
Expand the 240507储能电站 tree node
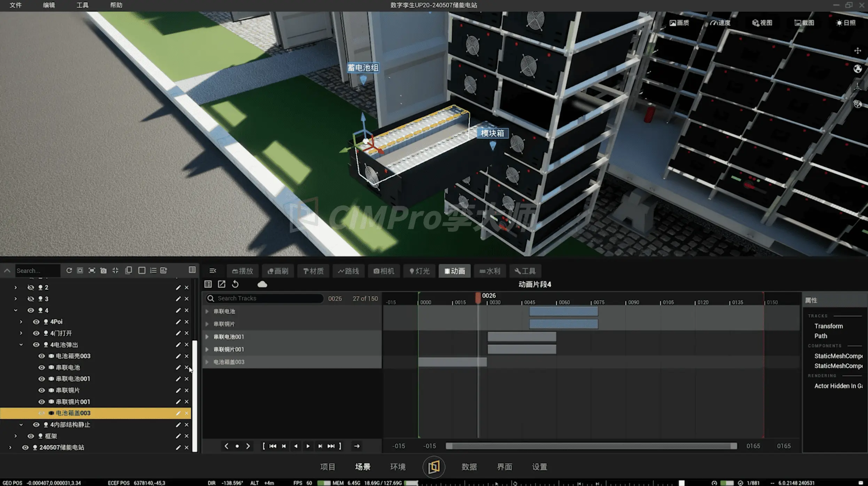[x=10, y=447]
